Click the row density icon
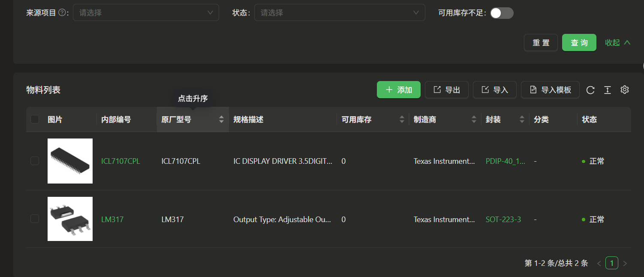Viewport: 644px width, 277px height. pyautogui.click(x=607, y=90)
